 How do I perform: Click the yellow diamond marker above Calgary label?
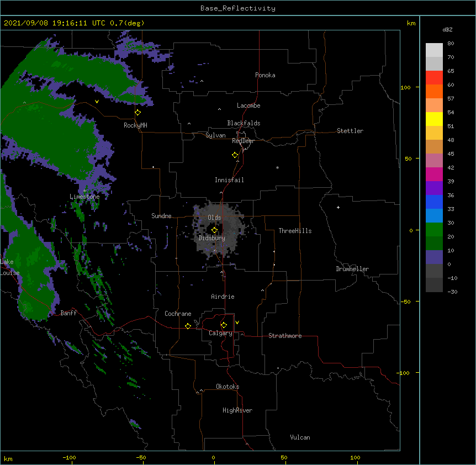tap(224, 325)
